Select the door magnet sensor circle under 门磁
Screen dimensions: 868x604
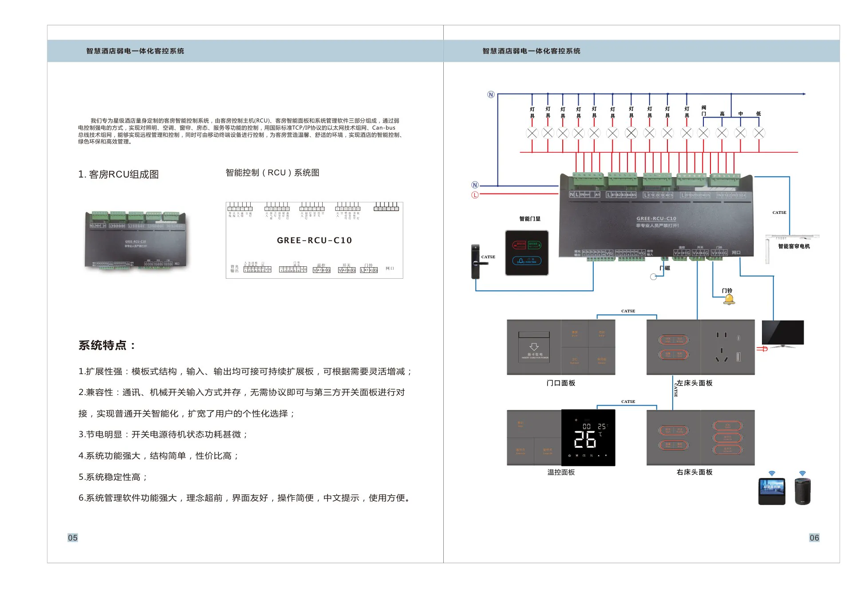[653, 277]
